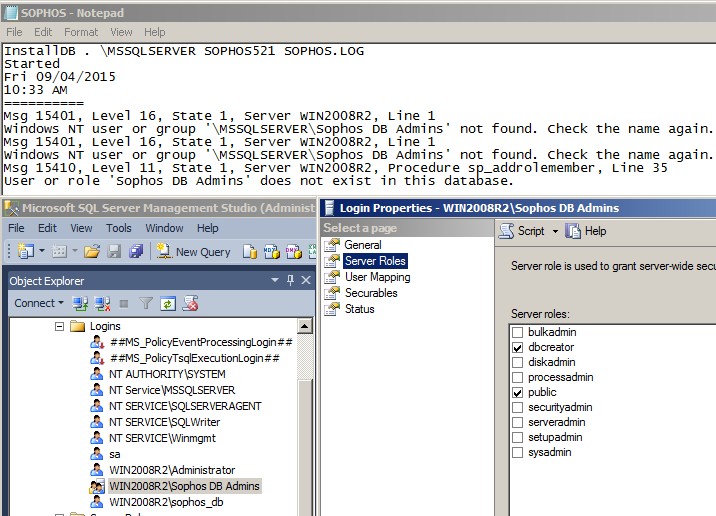Pin the Object Explorer panel
The height and width of the screenshot is (516, 716).
tap(290, 280)
